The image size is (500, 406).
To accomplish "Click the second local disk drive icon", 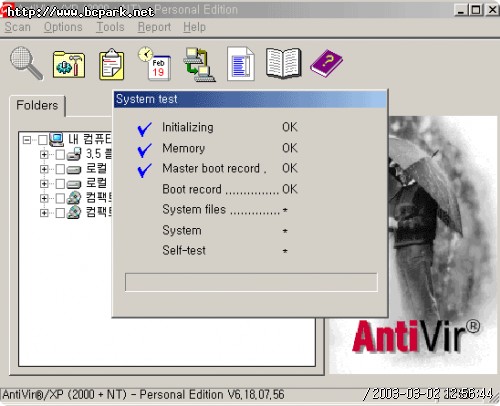I will point(74,184).
